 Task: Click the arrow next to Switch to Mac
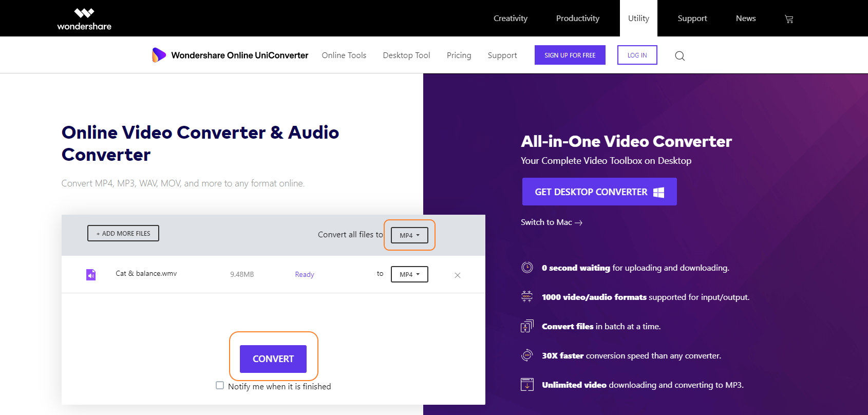click(x=579, y=223)
